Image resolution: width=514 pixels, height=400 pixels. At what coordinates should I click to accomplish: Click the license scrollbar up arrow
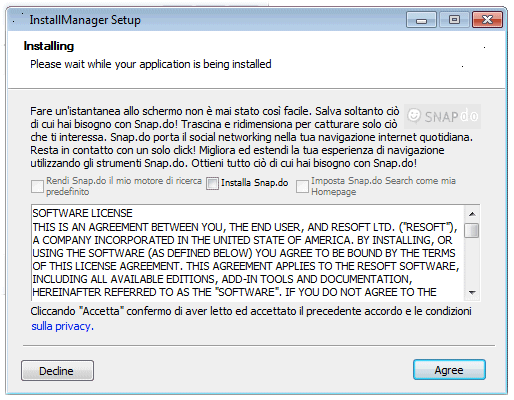472,214
